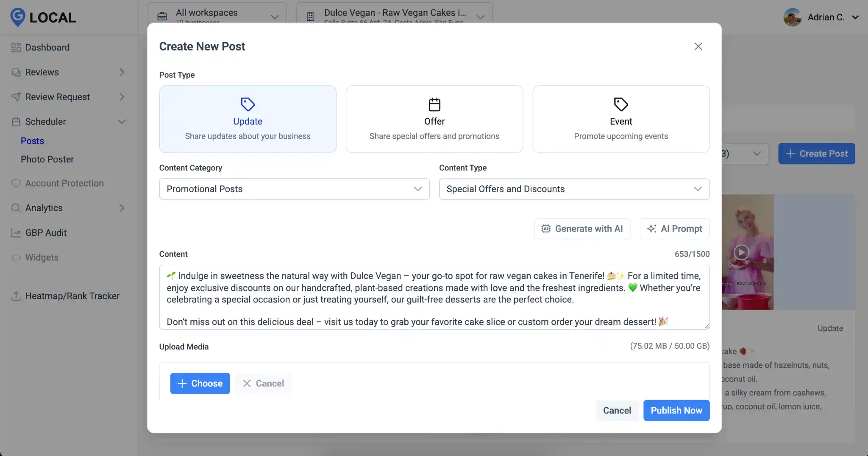
Task: Open the AI Prompt tool
Action: pos(674,229)
